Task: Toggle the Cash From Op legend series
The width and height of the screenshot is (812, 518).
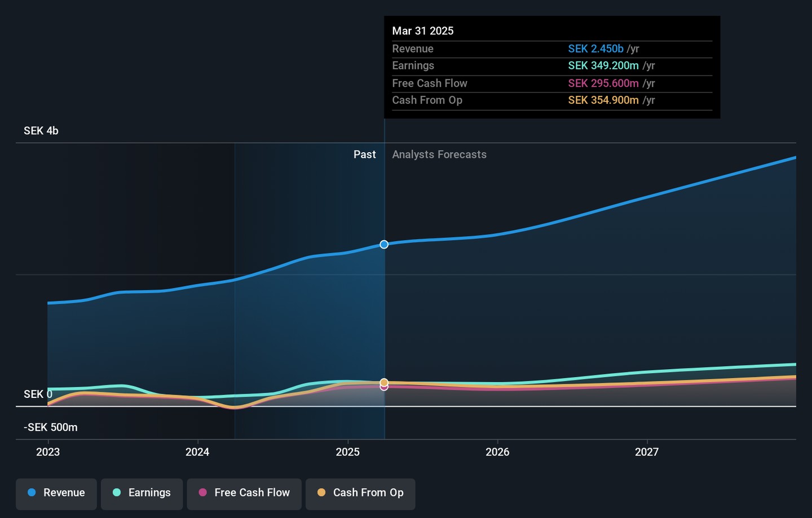Action: (x=360, y=494)
